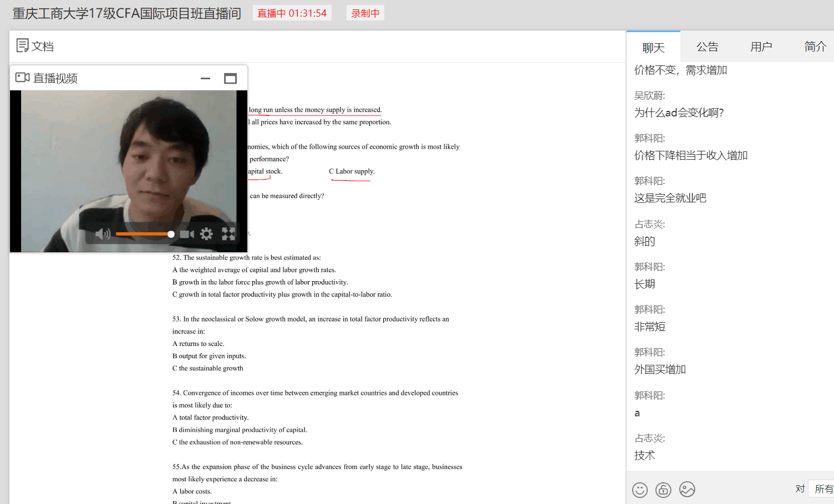Toggle the camera icon in video controls
This screenshot has height=504, width=834.
[187, 234]
